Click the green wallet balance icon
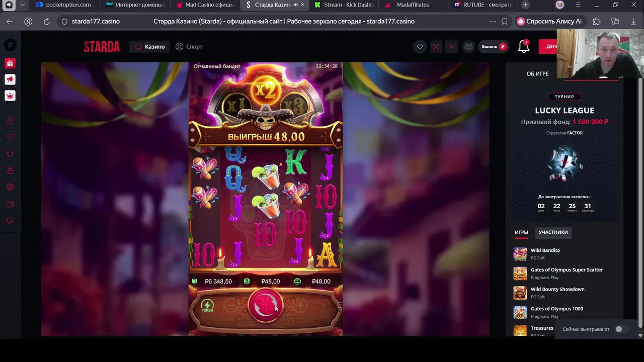This screenshot has width=644, height=362. (195, 282)
